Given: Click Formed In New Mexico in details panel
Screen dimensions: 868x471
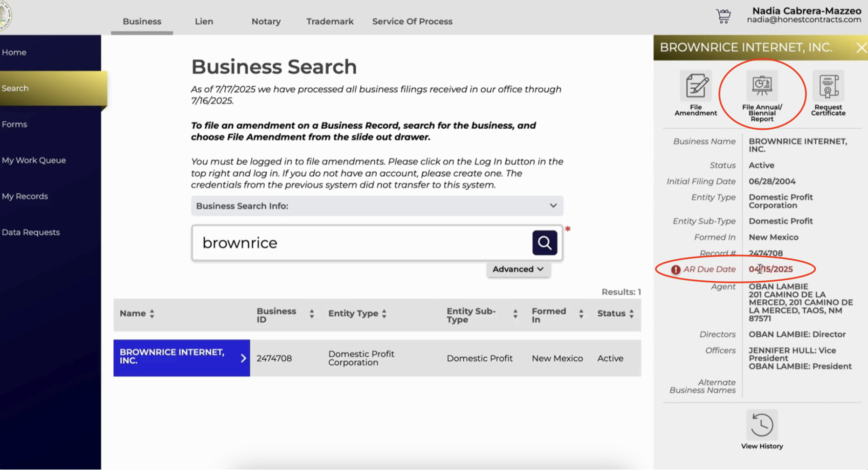Looking at the screenshot, I should [x=773, y=237].
